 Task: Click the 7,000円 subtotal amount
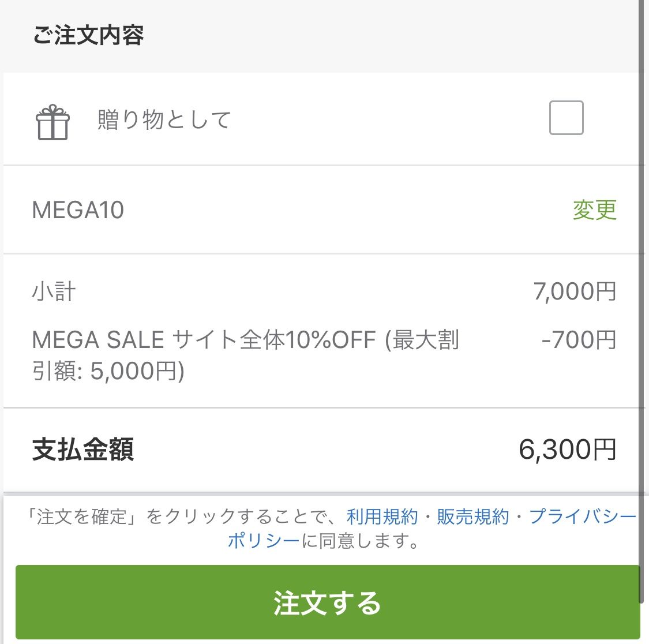point(575,291)
